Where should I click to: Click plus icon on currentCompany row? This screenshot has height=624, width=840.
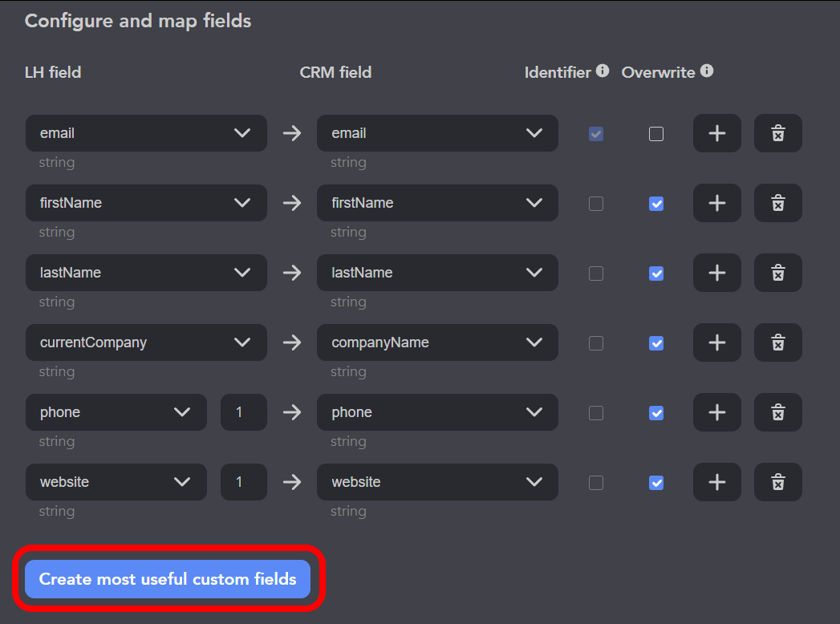[x=716, y=342]
